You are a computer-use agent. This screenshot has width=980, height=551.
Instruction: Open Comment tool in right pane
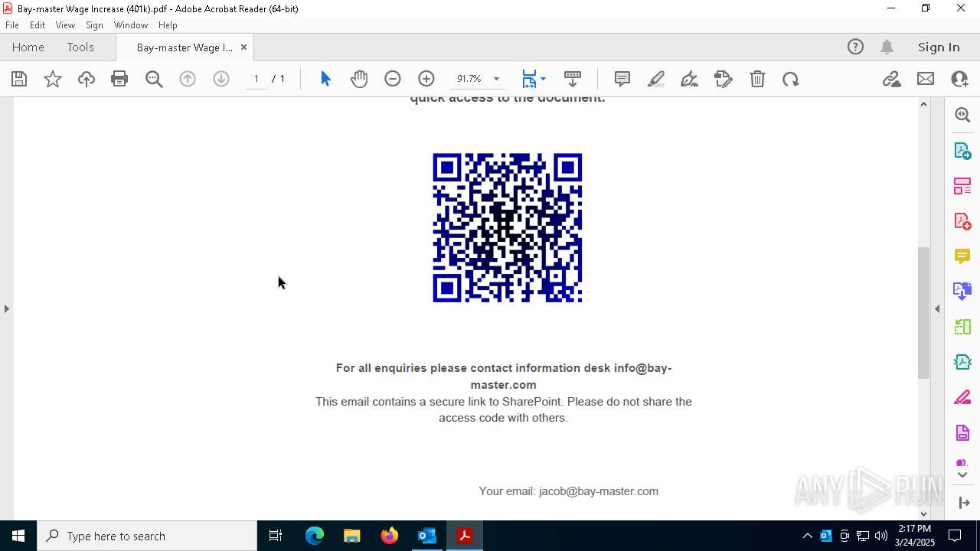pyautogui.click(x=962, y=256)
